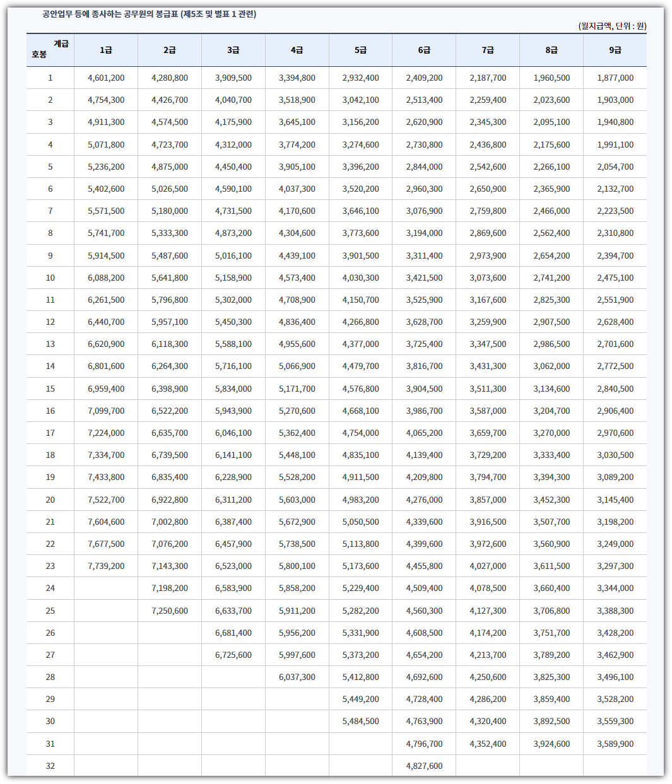Viewport: 672px width, 784px height.
Task: Select the cell 3,396,200
Action: (361, 167)
